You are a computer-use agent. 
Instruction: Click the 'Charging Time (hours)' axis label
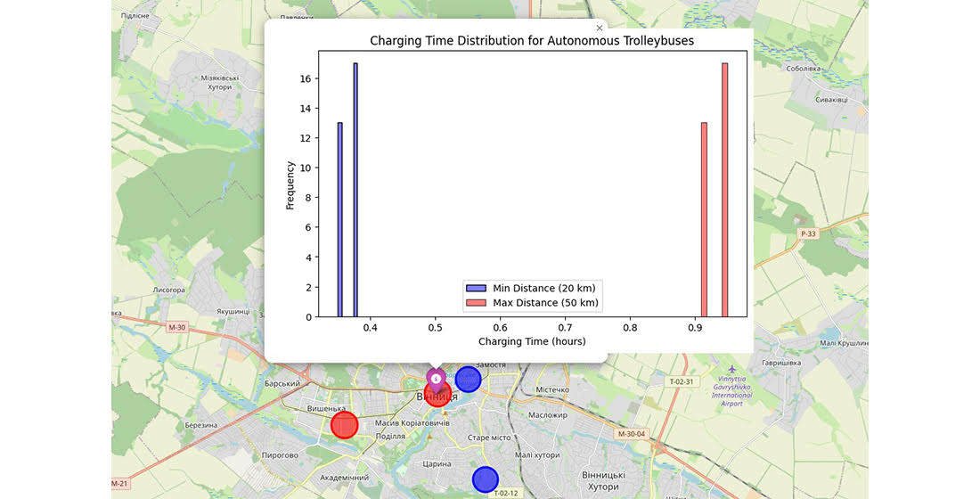tap(532, 341)
